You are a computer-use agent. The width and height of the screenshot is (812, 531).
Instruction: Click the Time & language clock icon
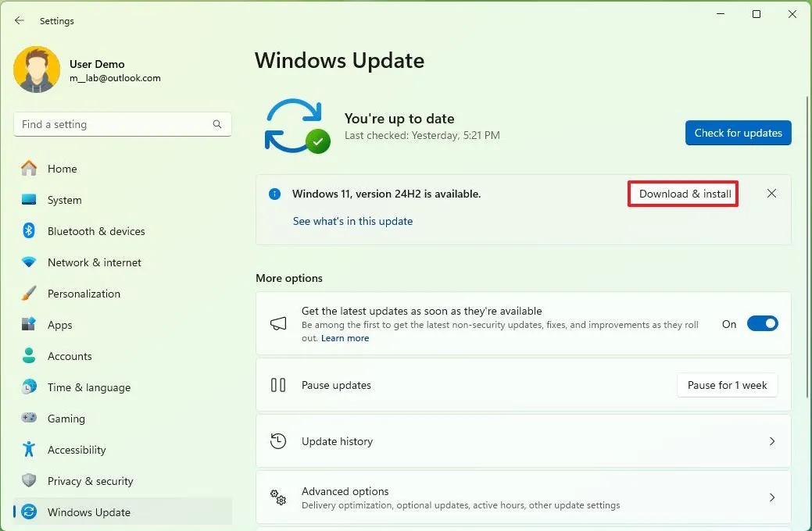pyautogui.click(x=29, y=387)
